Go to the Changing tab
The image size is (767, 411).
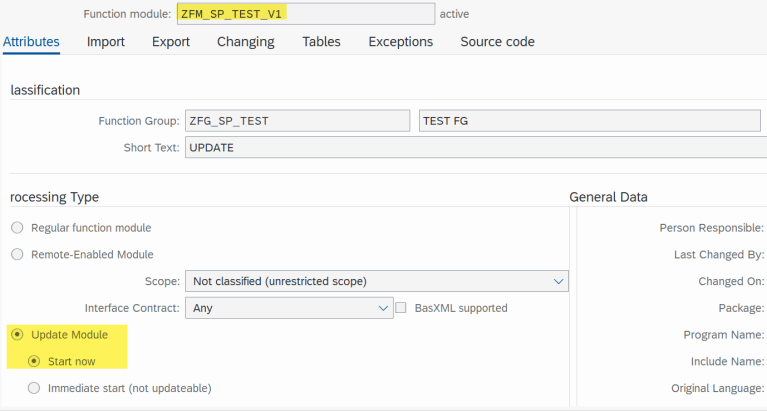(x=246, y=42)
